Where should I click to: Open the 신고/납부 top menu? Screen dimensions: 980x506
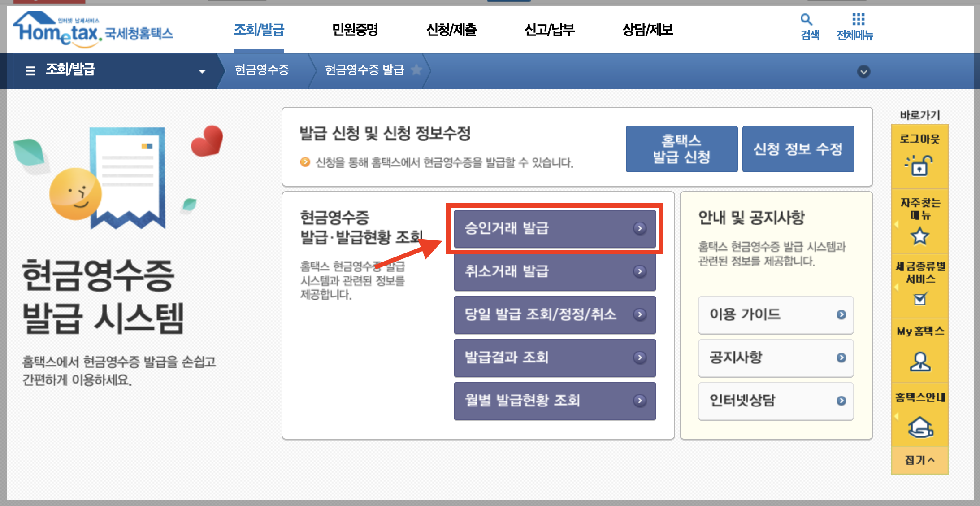(549, 30)
